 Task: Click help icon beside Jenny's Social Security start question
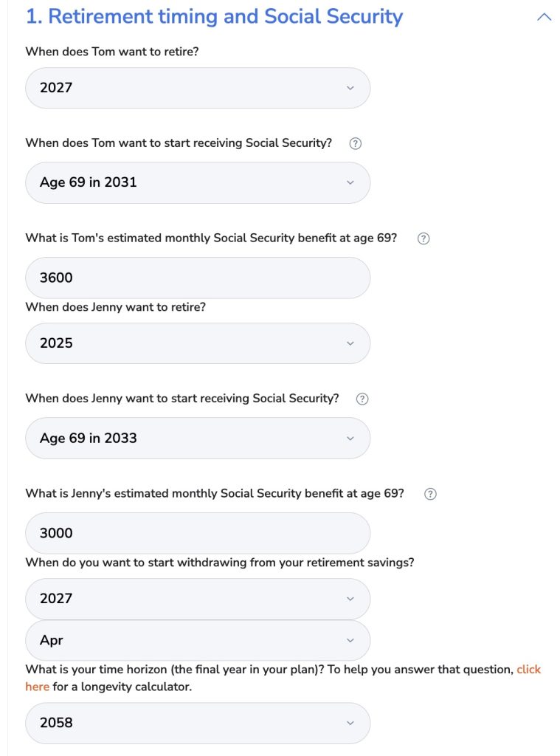[362, 399]
